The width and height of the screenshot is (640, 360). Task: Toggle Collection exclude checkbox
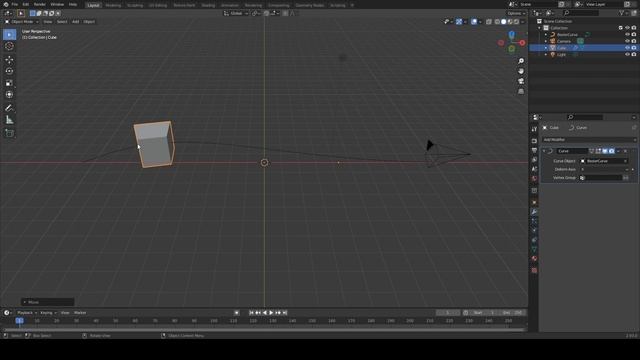(x=621, y=28)
